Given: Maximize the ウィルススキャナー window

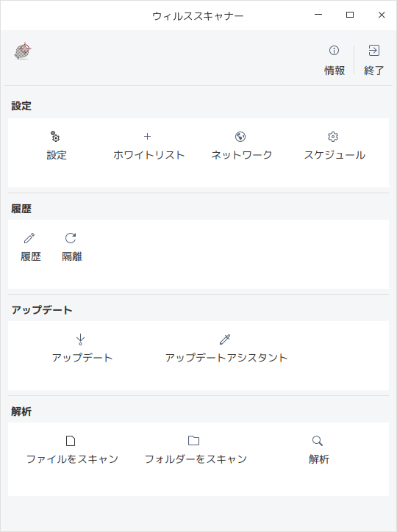Looking at the screenshot, I should pyautogui.click(x=350, y=15).
